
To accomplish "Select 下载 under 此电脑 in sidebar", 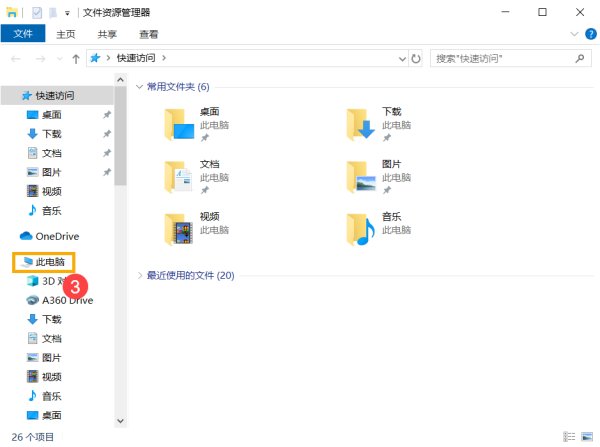I will click(x=52, y=319).
